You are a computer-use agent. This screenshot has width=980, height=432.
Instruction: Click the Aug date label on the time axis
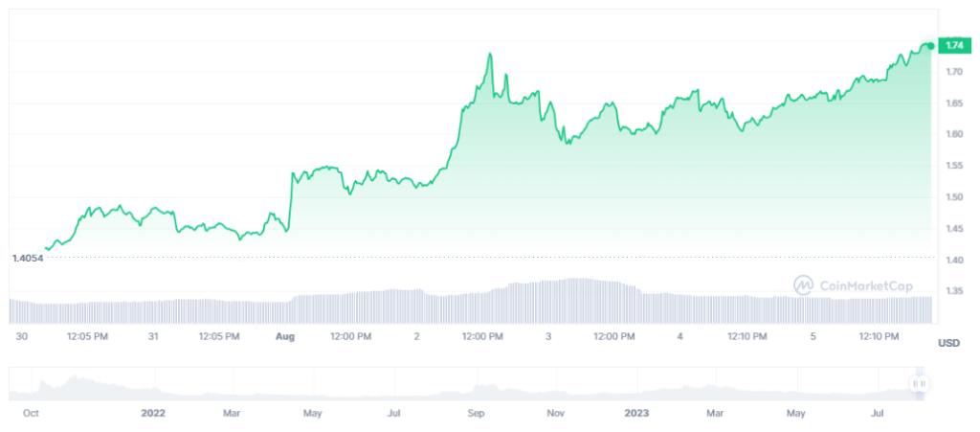point(283,336)
